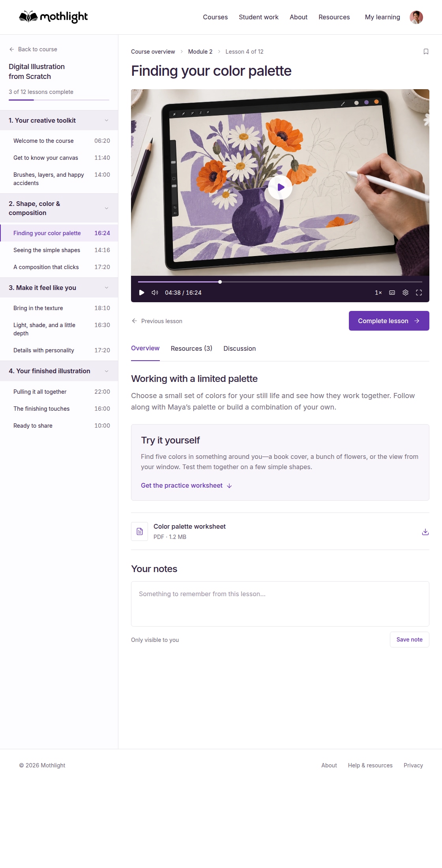Click the Complete lesson button
Viewport: 442px width, 868px height.
point(389,321)
